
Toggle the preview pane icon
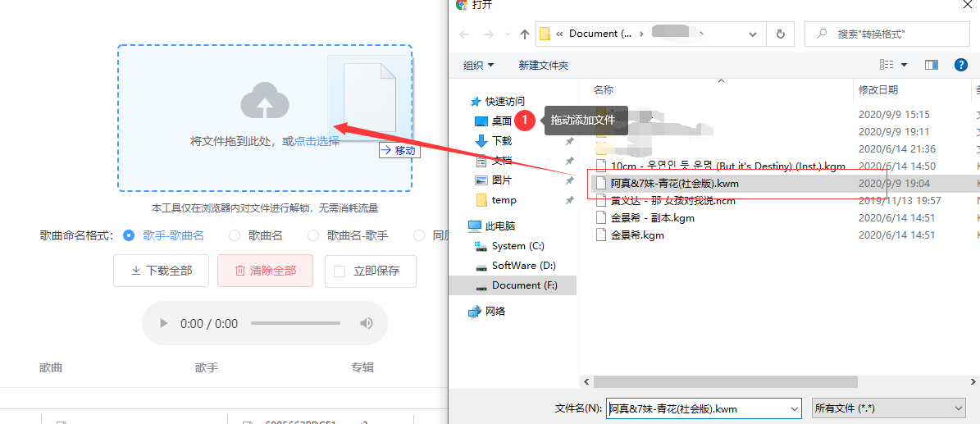point(932,65)
